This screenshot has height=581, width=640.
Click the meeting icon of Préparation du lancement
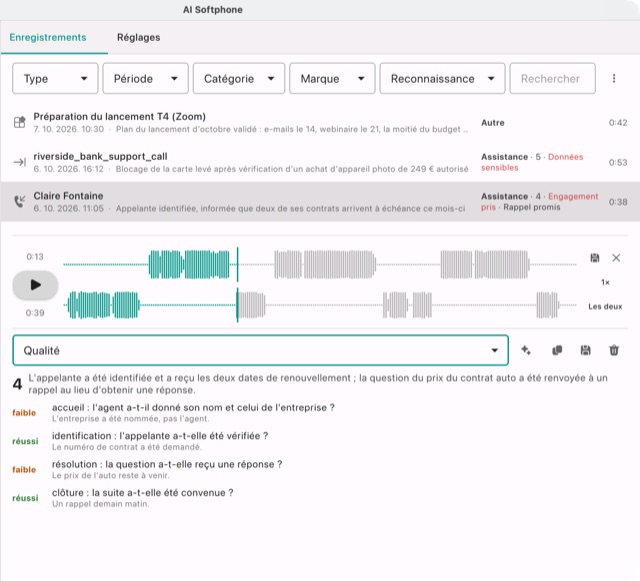(20, 122)
